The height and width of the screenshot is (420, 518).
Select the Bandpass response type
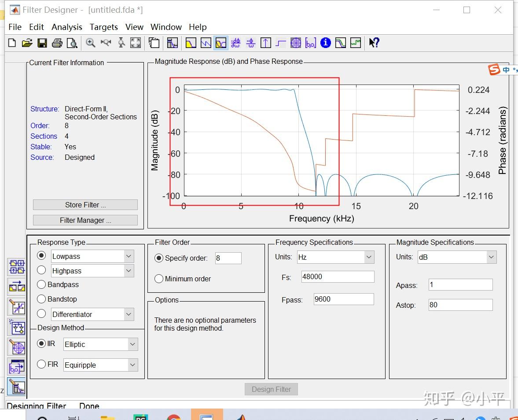pos(42,284)
